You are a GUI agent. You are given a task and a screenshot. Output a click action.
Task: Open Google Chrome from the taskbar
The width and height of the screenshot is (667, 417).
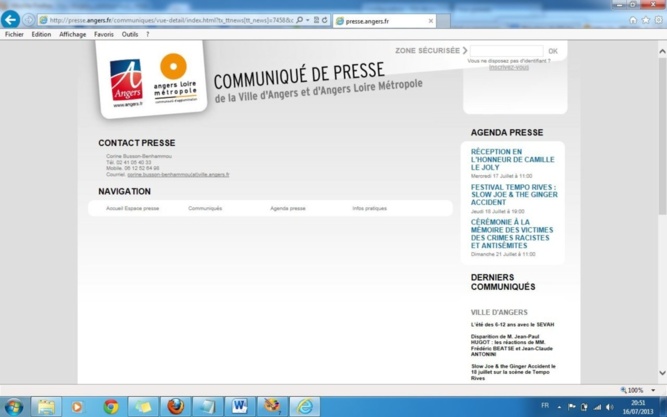pyautogui.click(x=111, y=407)
